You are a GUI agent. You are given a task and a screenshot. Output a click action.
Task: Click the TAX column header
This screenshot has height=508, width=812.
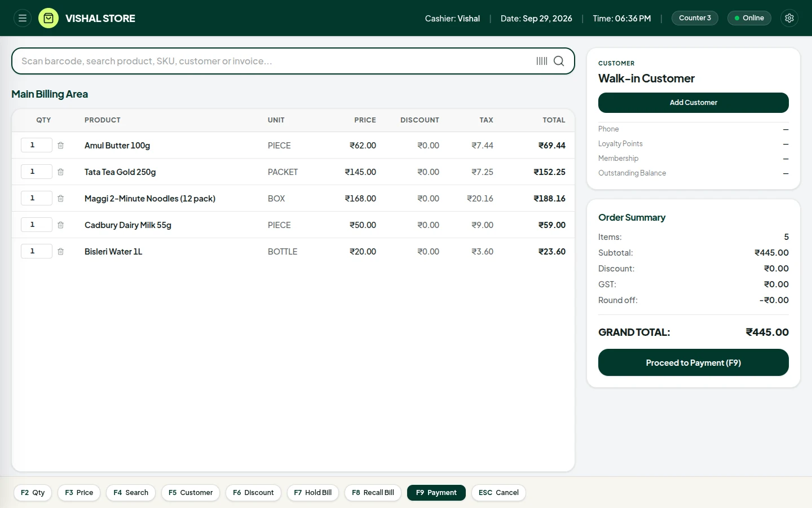point(486,120)
